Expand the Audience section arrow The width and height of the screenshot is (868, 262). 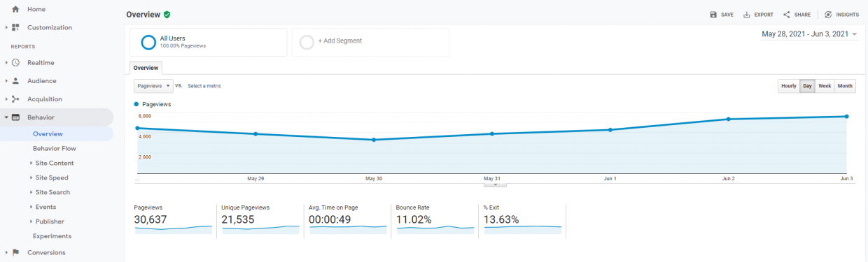pos(6,81)
